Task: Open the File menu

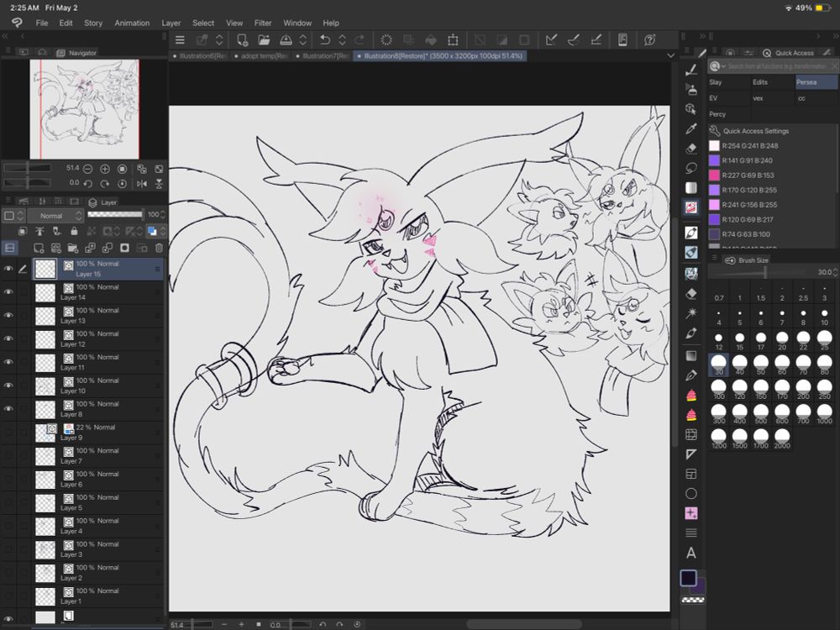Action: 42,23
